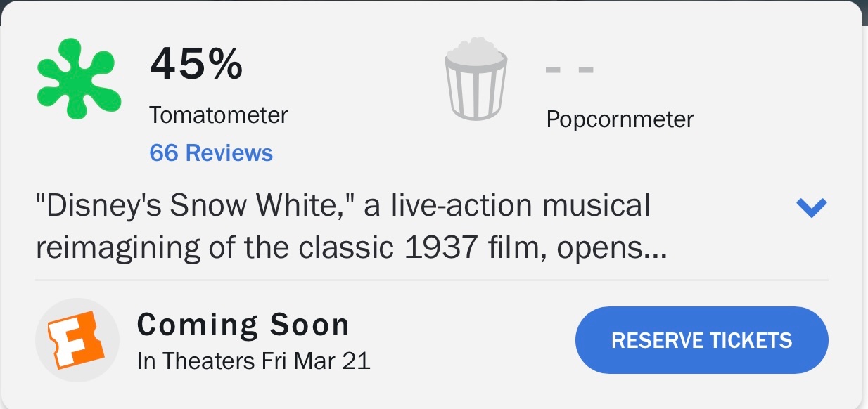Click the empty Popcornmeter score dashes
The width and height of the screenshot is (868, 409).
point(570,70)
